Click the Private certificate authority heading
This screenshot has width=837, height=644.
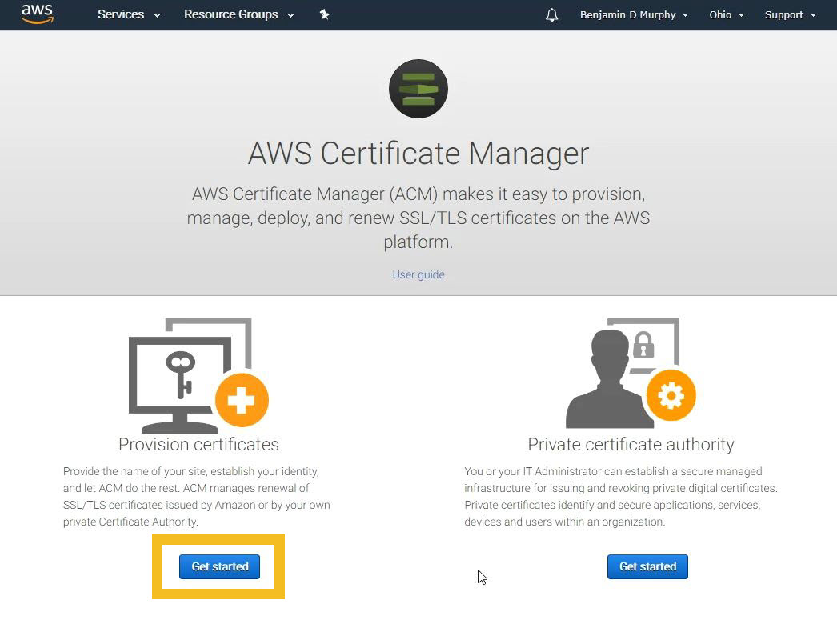[631, 445]
